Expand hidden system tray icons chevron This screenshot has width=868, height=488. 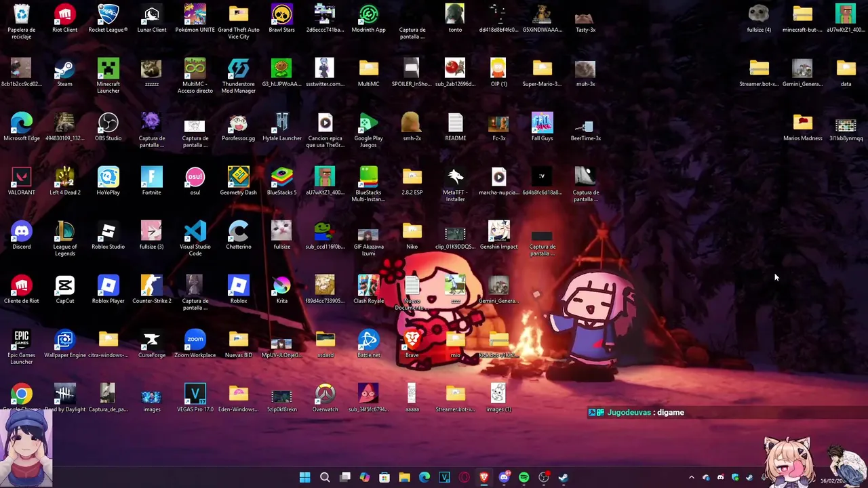pyautogui.click(x=692, y=478)
